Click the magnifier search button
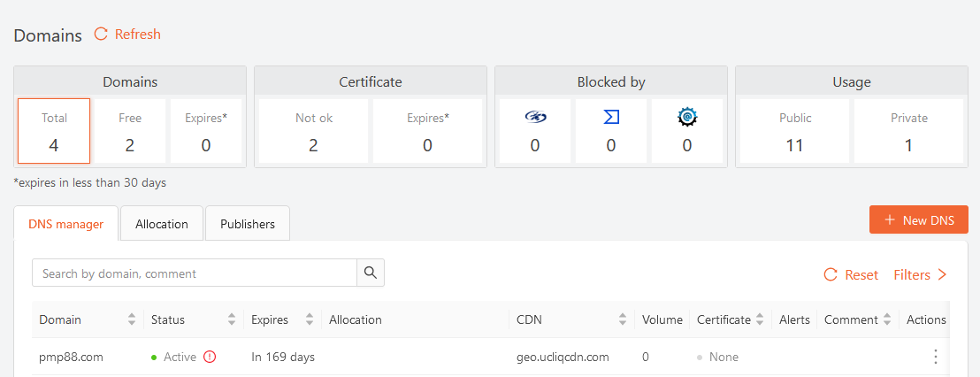Screen dimensions: 980x377 [371, 273]
